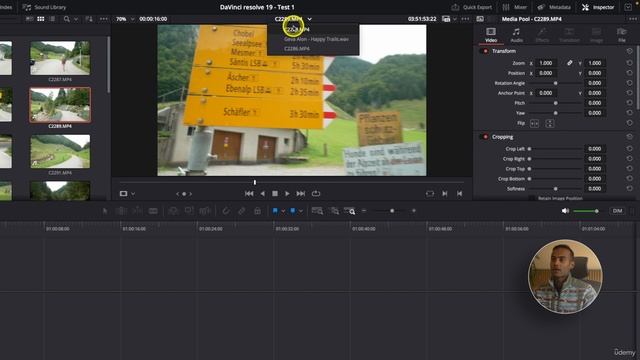Open the media pool sort options icon

click(x=89, y=19)
